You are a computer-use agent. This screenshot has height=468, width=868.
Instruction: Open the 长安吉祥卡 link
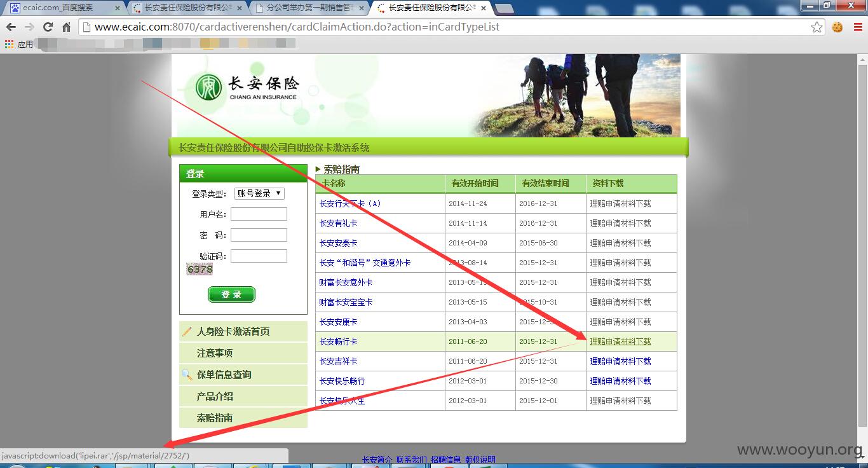point(338,361)
